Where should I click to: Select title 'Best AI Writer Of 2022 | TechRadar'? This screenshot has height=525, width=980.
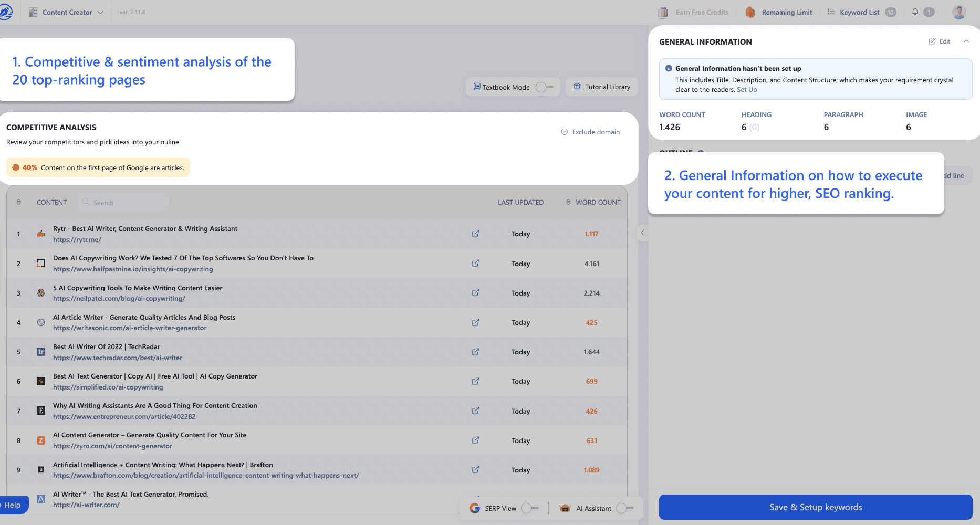click(107, 347)
